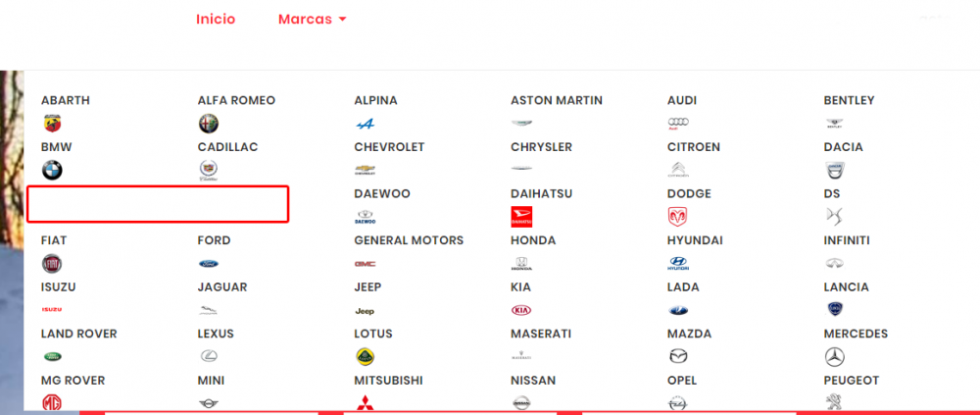The image size is (980, 415).
Task: Click the PEUGEOT brand name
Action: point(852,381)
